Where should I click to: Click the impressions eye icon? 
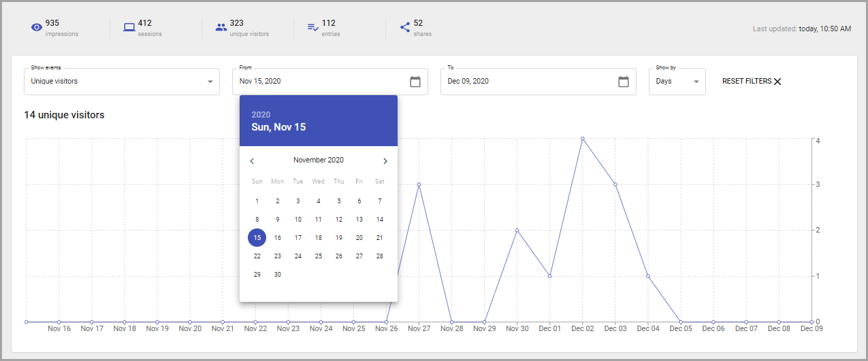(x=37, y=28)
